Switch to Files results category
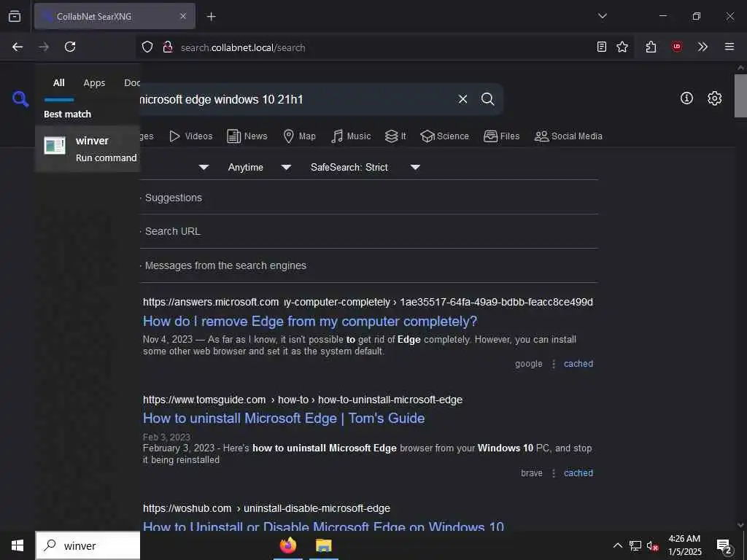The image size is (747, 560). (x=501, y=136)
